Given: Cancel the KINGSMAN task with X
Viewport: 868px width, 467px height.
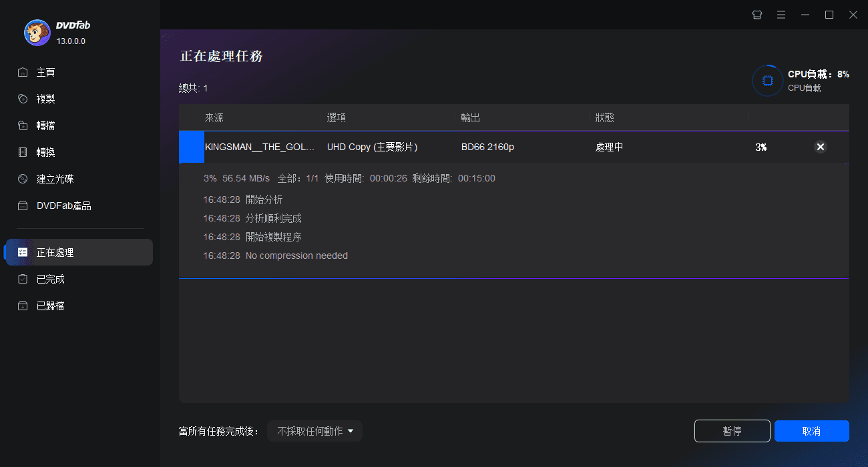Looking at the screenshot, I should pos(821,147).
